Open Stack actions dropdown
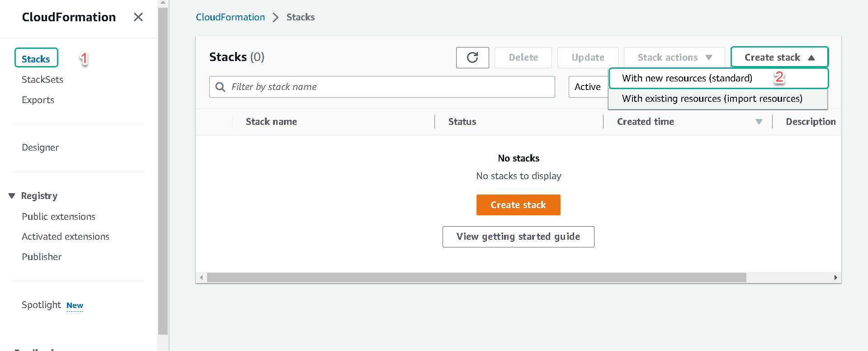 point(674,57)
